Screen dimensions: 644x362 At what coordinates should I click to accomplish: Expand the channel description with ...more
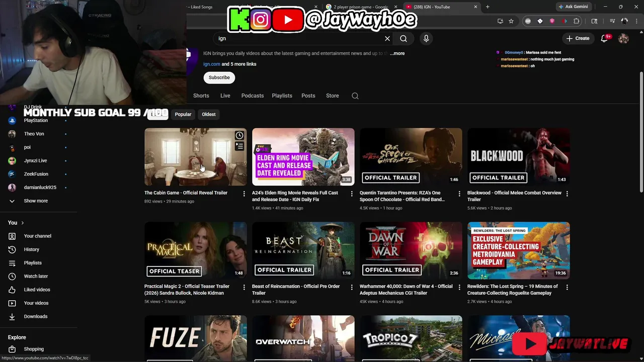397,53
